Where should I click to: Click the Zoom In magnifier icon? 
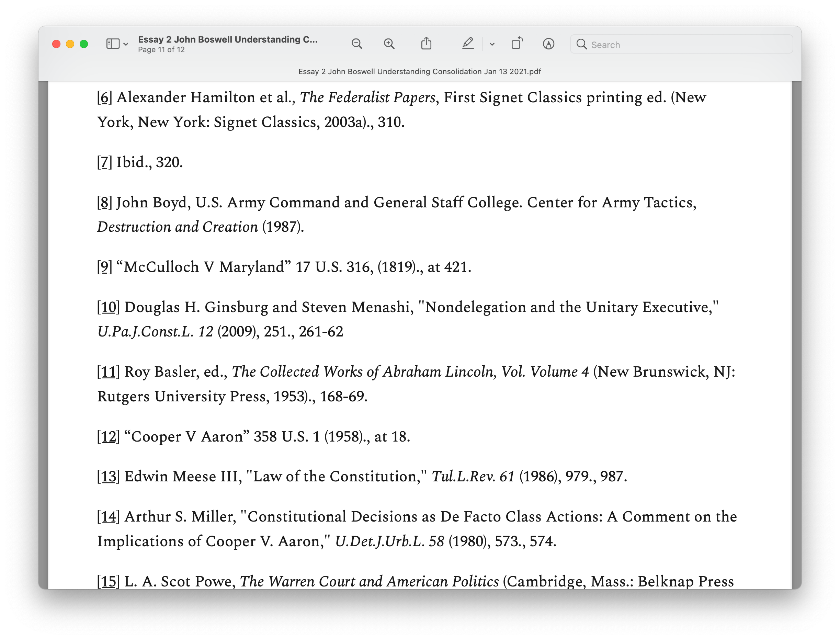click(389, 44)
